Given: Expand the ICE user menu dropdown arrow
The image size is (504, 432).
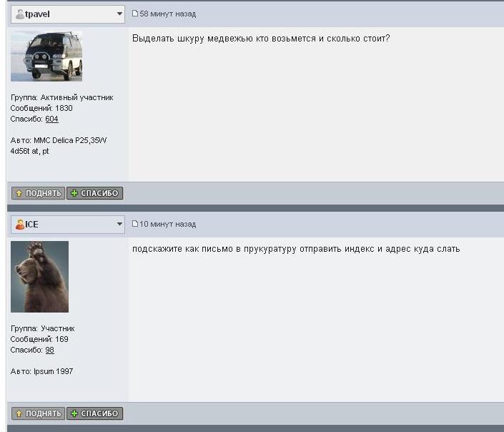Looking at the screenshot, I should 119,224.
